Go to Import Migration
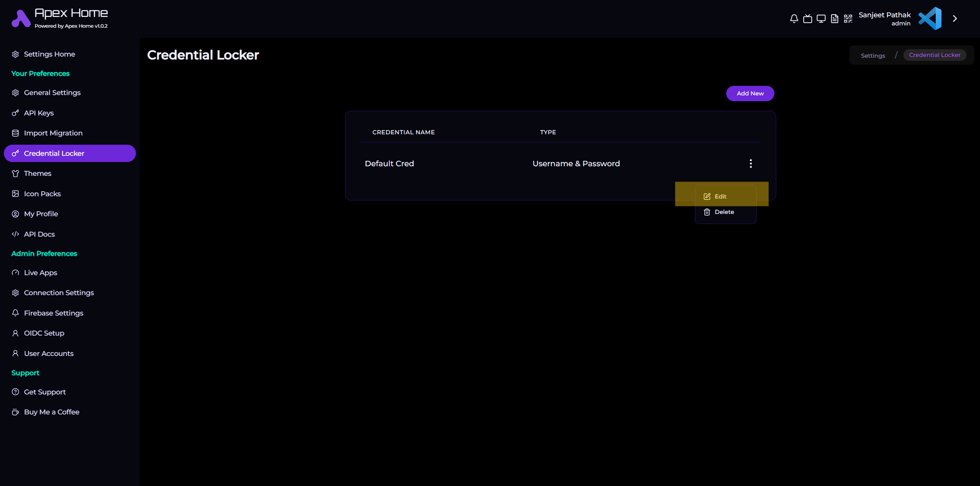This screenshot has width=980, height=486. [x=53, y=133]
